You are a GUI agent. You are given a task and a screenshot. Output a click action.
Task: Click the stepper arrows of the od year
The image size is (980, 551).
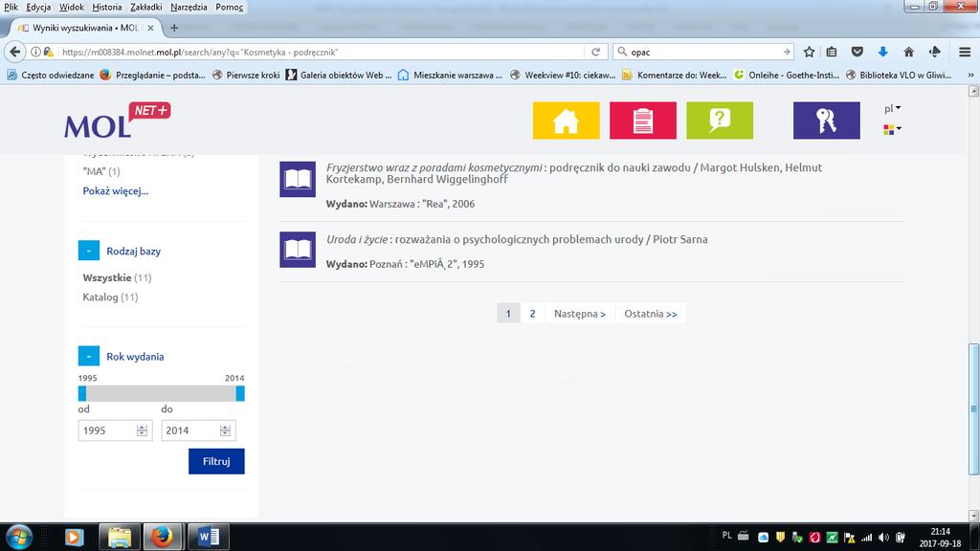[x=142, y=430]
